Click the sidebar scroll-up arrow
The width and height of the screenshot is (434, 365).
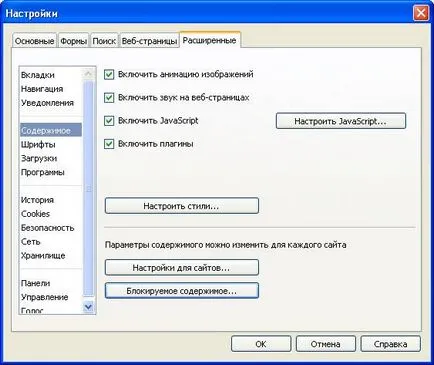tap(89, 73)
